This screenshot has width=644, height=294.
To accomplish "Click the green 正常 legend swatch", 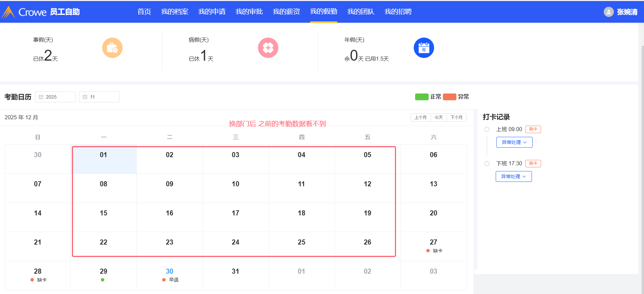I will [x=422, y=97].
